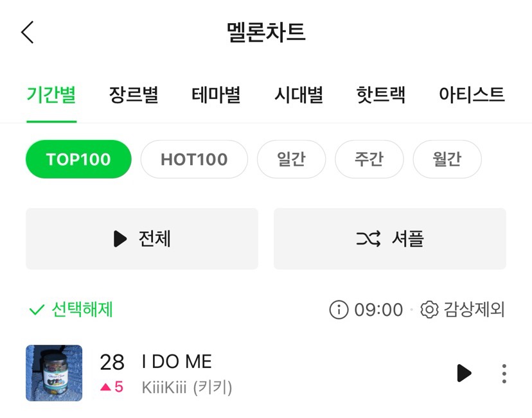Switch to the 장르별 tab
532x418 pixels.
134,95
